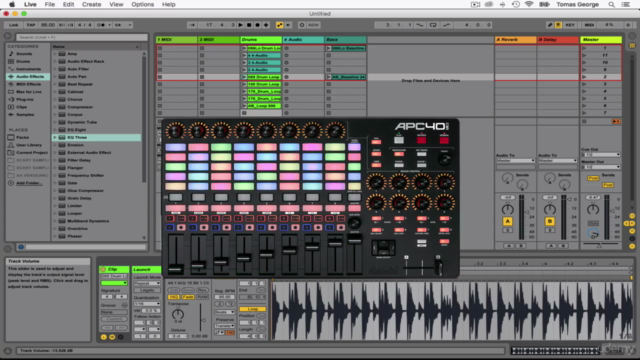Open the Create menu
640x360 pixels.
(x=91, y=4)
